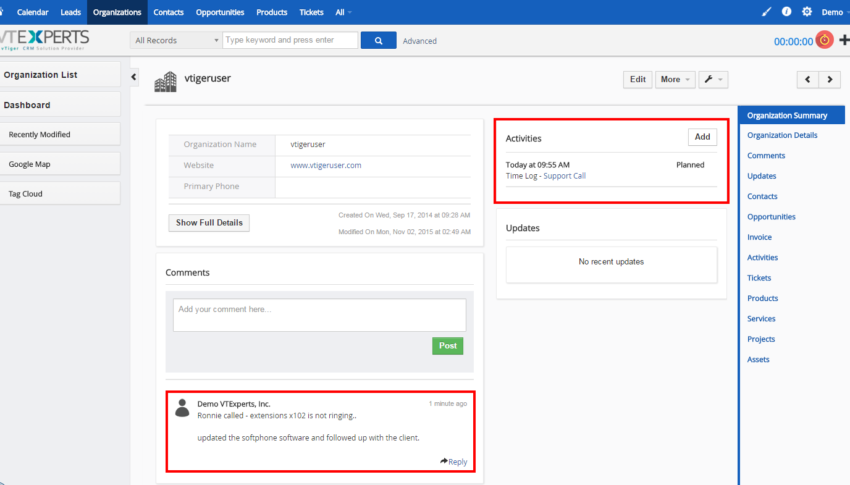
Task: Open Projects in right panel
Action: pyautogui.click(x=761, y=339)
